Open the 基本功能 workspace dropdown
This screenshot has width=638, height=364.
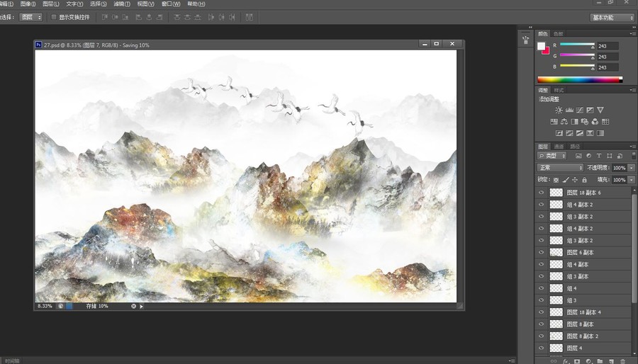click(612, 18)
